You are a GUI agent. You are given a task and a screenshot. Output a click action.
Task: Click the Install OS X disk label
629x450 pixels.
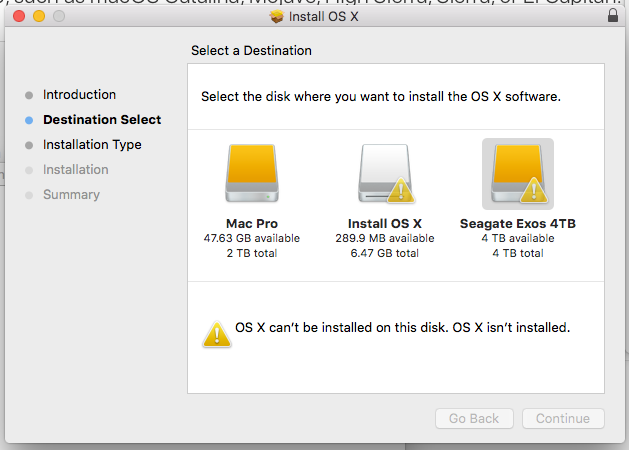click(x=385, y=224)
